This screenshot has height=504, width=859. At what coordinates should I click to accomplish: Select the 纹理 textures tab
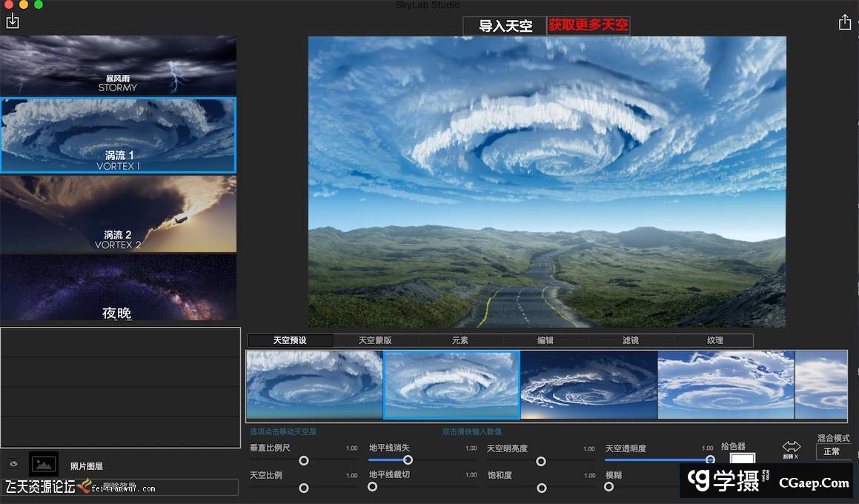[714, 339]
